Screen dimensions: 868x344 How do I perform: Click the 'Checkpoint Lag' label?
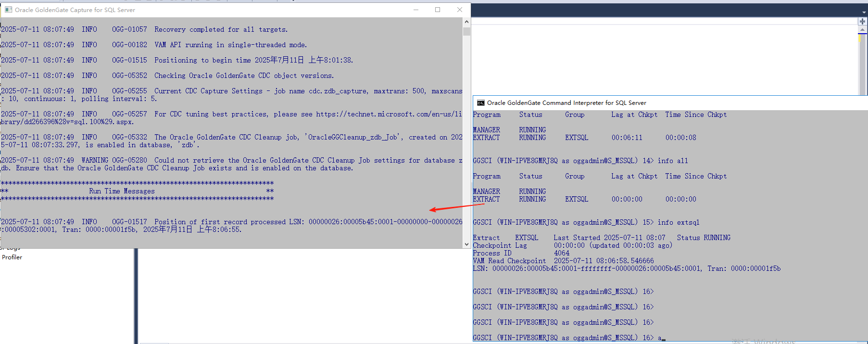[500, 245]
